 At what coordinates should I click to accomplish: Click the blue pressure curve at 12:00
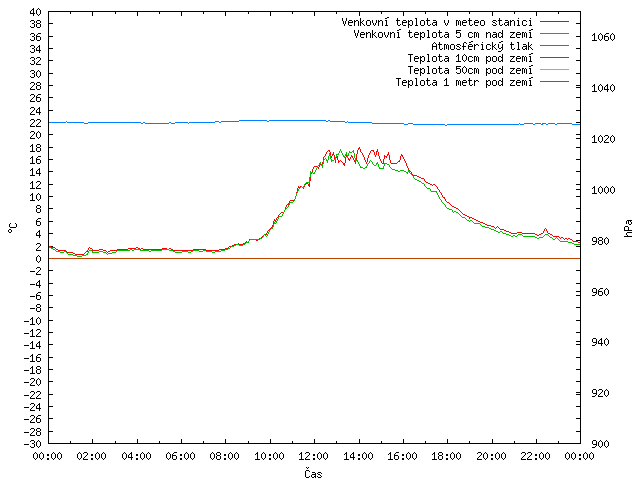coord(314,120)
